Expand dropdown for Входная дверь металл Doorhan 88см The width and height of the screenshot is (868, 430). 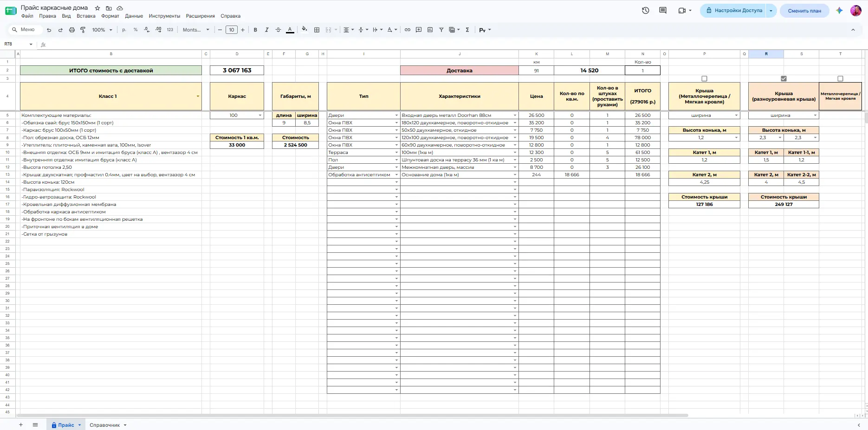pyautogui.click(x=515, y=116)
